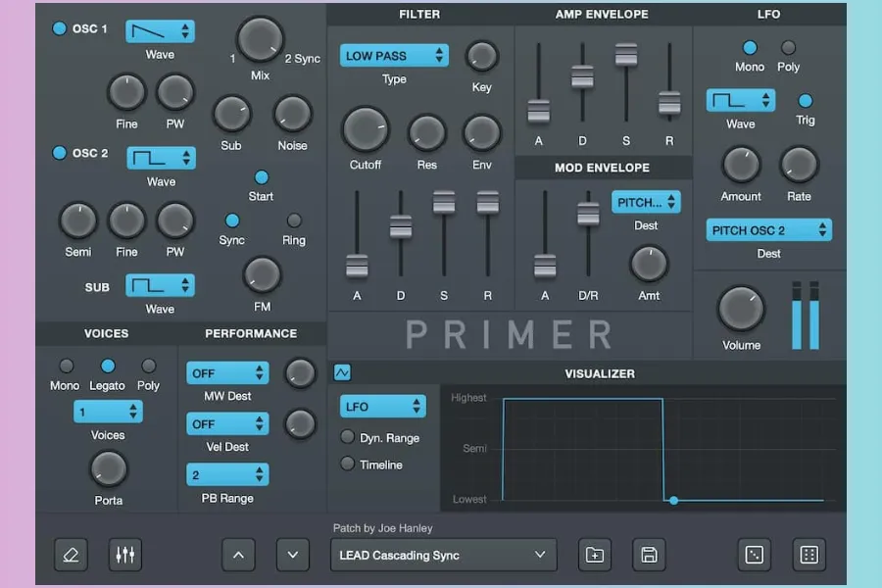Open the mixer sliders settings icon
The height and width of the screenshot is (588, 882).
pos(124,555)
